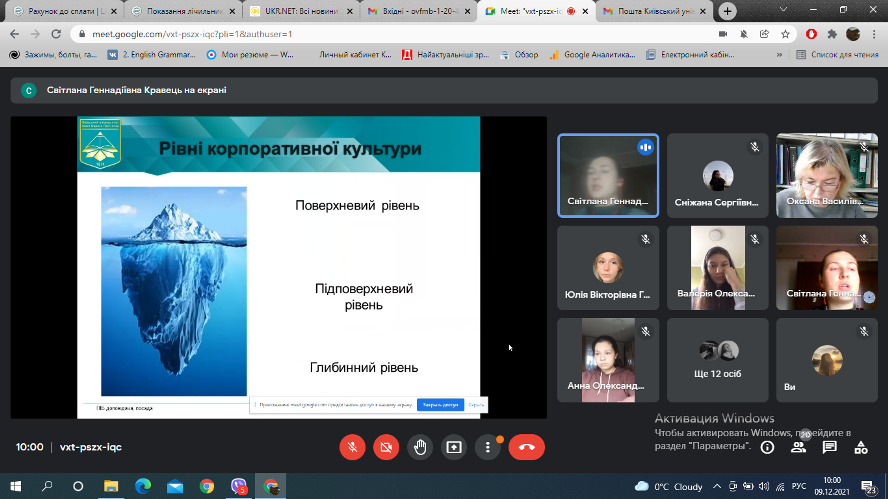Screen dimensions: 888x499
Task: Open a new browser tab
Action: (727, 11)
